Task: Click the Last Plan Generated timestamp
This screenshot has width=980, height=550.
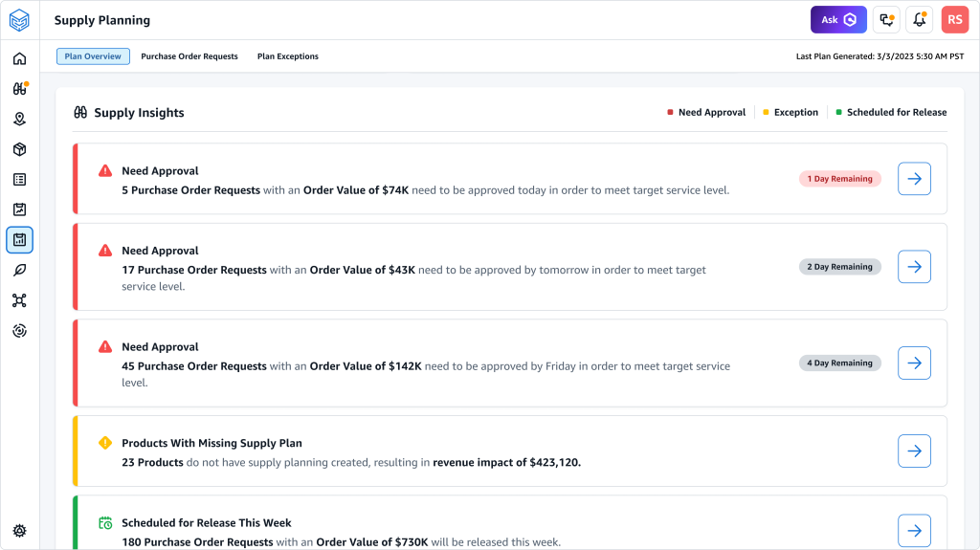Action: tap(880, 56)
